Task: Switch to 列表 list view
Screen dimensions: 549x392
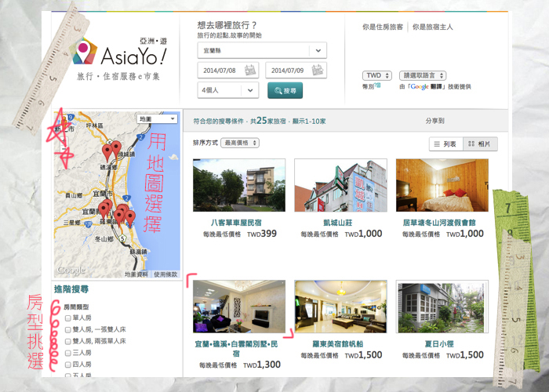Action: point(446,143)
